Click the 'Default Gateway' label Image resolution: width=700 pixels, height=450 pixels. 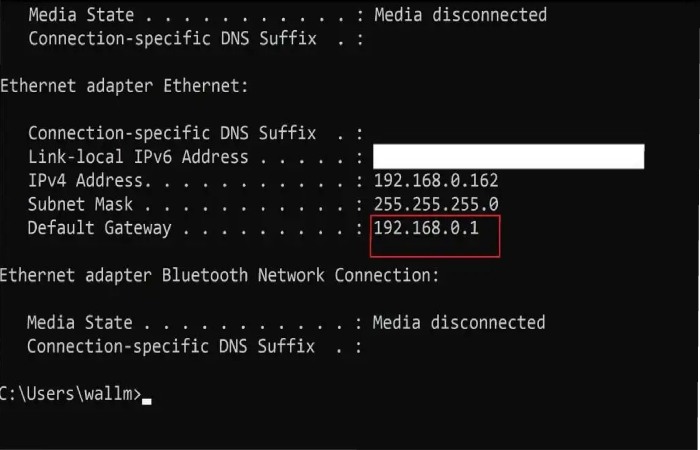pyautogui.click(x=100, y=228)
